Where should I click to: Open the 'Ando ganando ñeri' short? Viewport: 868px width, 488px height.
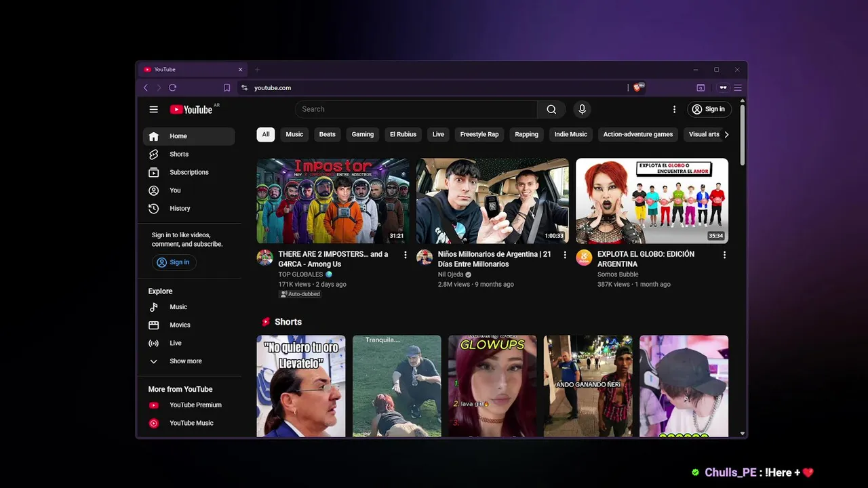(x=588, y=386)
